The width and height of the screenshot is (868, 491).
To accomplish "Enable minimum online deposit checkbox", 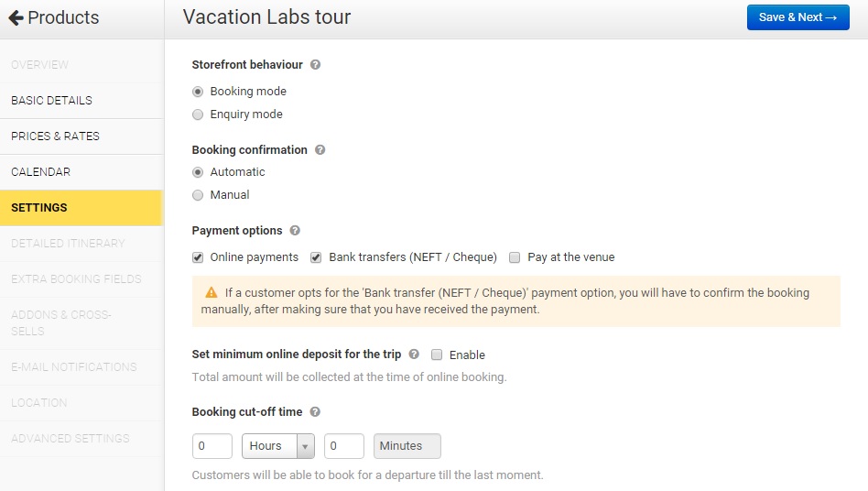I will (x=437, y=355).
